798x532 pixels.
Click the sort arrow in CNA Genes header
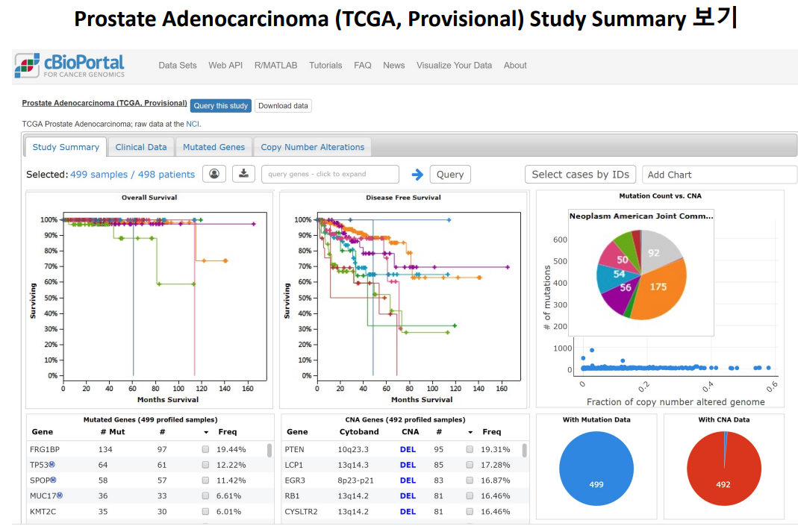pyautogui.click(x=470, y=432)
